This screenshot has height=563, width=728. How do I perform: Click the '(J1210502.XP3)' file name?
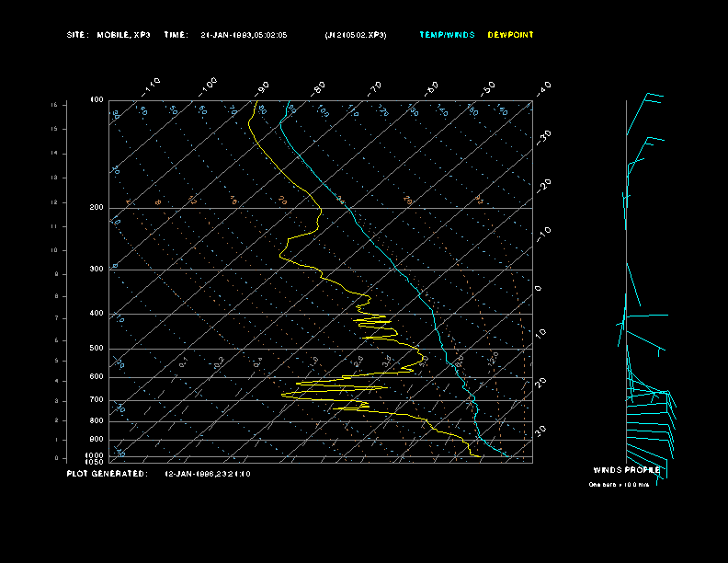pos(356,35)
